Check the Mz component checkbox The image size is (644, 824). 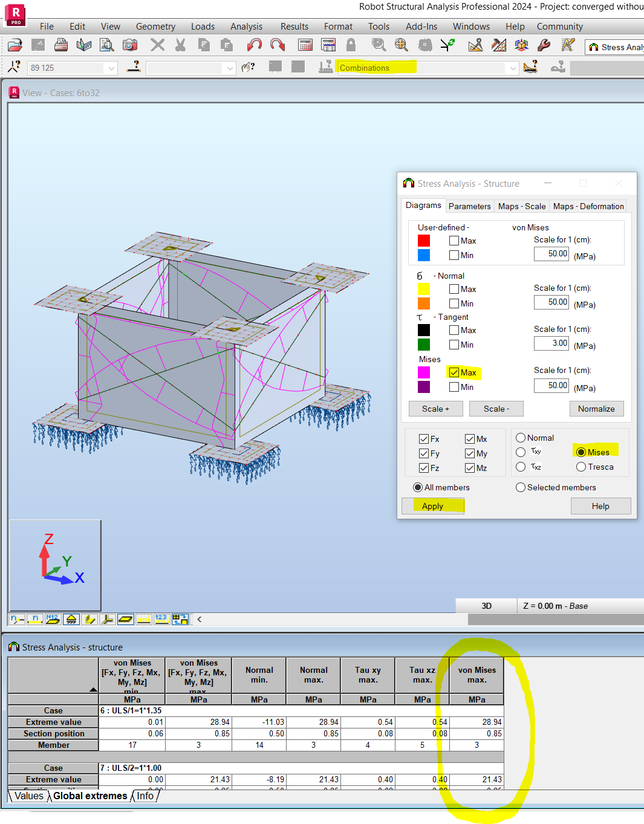tap(470, 467)
